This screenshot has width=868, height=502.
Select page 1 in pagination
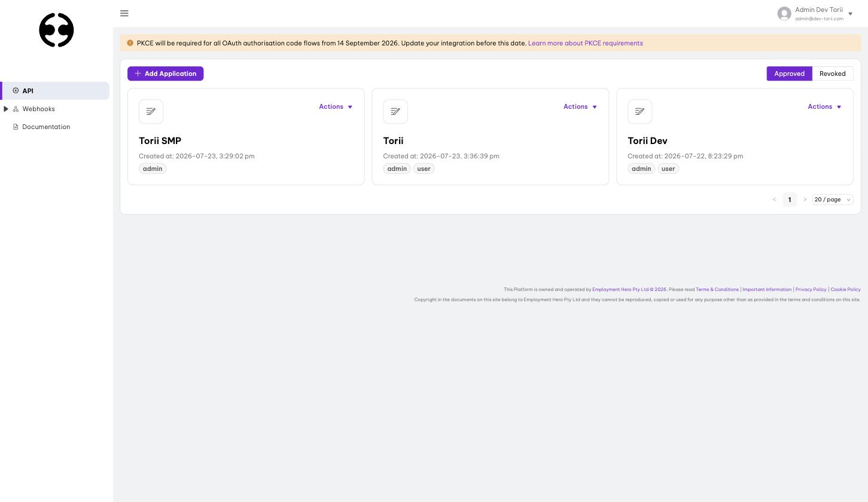[x=790, y=200]
